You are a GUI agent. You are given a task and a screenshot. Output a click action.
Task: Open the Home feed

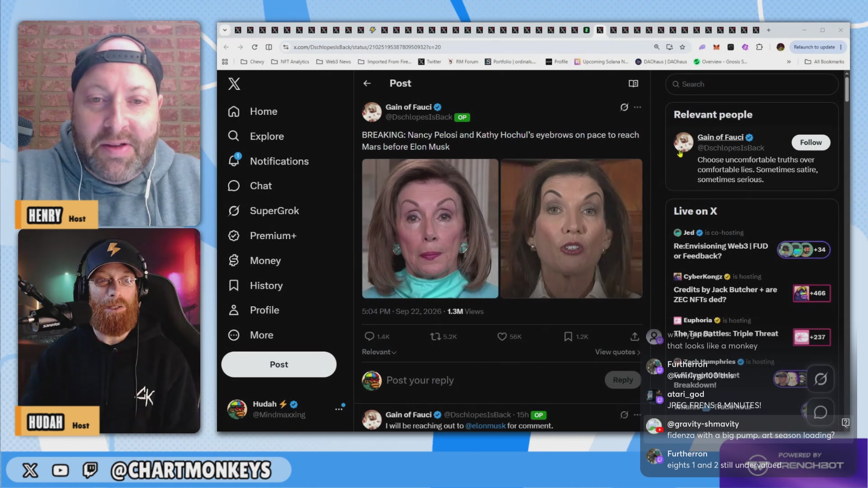[253, 111]
